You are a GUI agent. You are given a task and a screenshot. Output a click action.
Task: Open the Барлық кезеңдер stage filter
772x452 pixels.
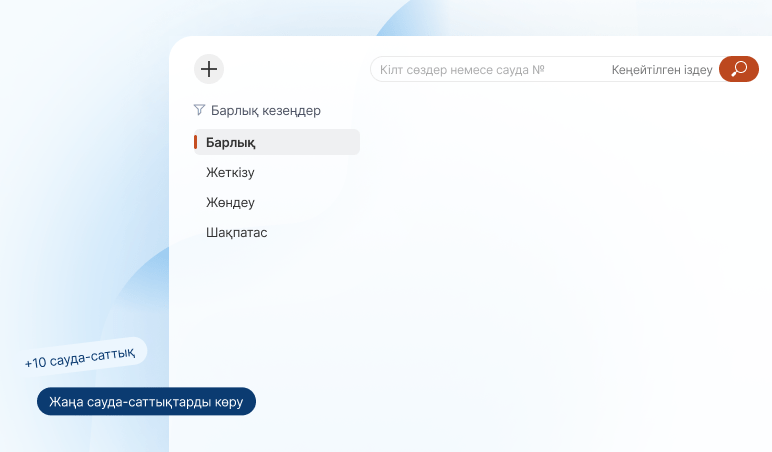pyautogui.click(x=265, y=111)
